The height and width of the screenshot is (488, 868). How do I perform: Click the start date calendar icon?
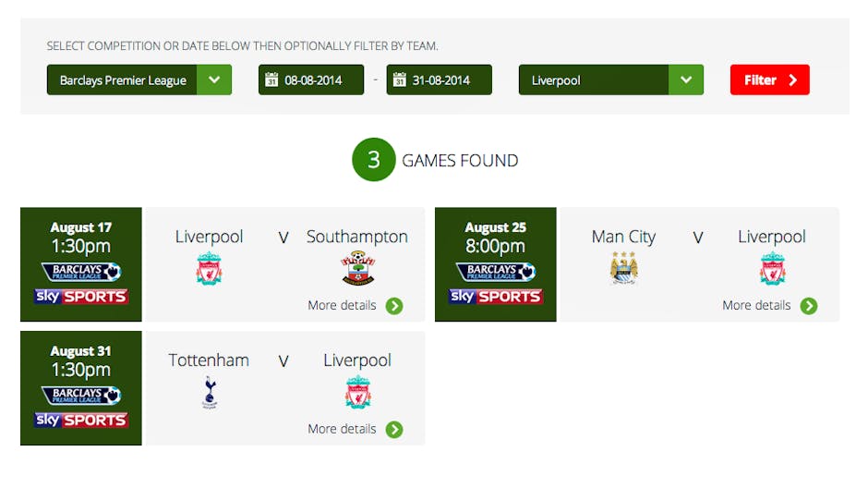click(x=271, y=80)
